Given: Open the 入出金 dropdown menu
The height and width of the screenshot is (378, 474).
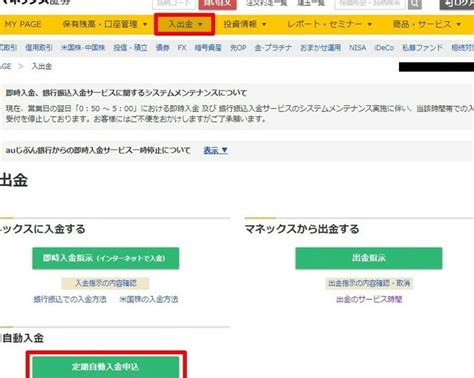Looking at the screenshot, I should (185, 24).
